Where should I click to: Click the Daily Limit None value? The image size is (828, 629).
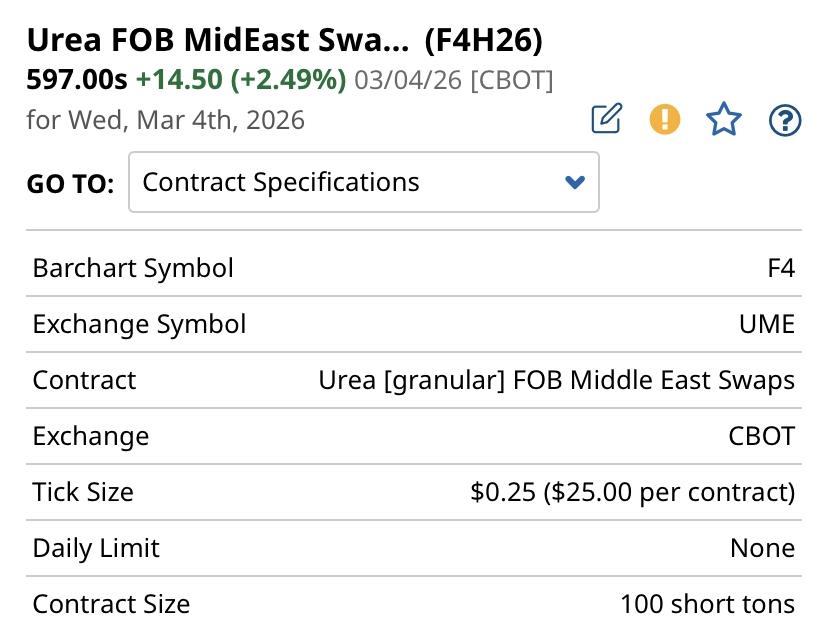(x=762, y=548)
